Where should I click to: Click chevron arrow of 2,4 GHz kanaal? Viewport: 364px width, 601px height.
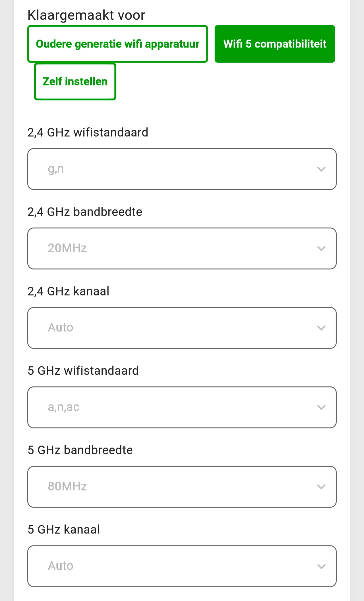[321, 328]
